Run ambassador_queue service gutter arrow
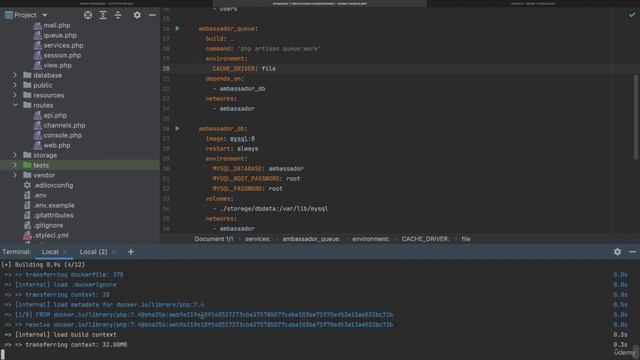The height and width of the screenshot is (360, 640). point(178,29)
